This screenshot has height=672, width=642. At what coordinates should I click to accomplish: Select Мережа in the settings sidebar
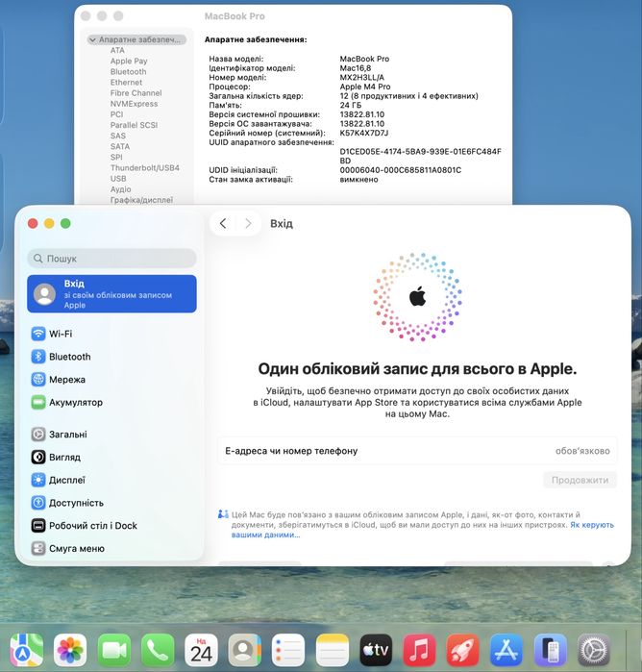pos(111,380)
